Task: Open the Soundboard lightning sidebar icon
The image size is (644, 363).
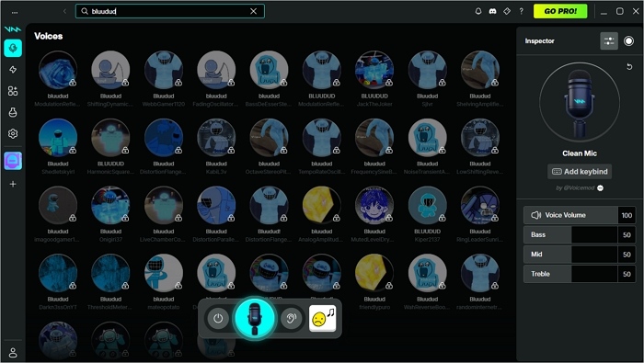Action: pos(13,70)
